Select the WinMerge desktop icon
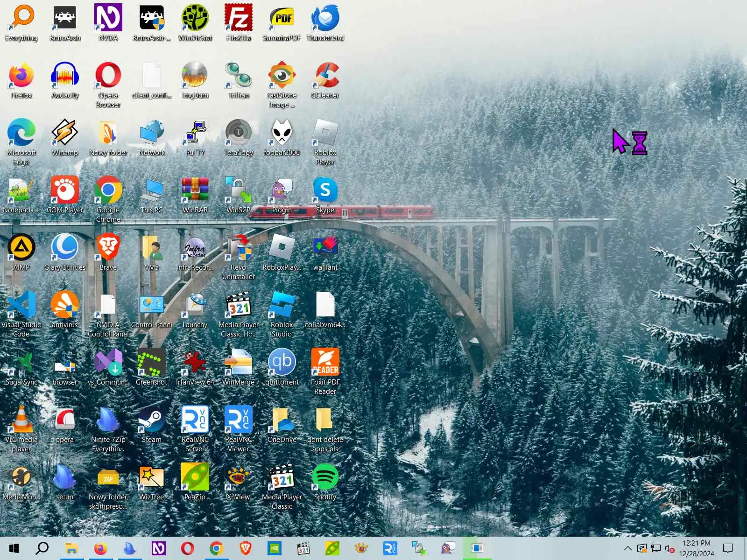The width and height of the screenshot is (747, 560). pyautogui.click(x=239, y=367)
